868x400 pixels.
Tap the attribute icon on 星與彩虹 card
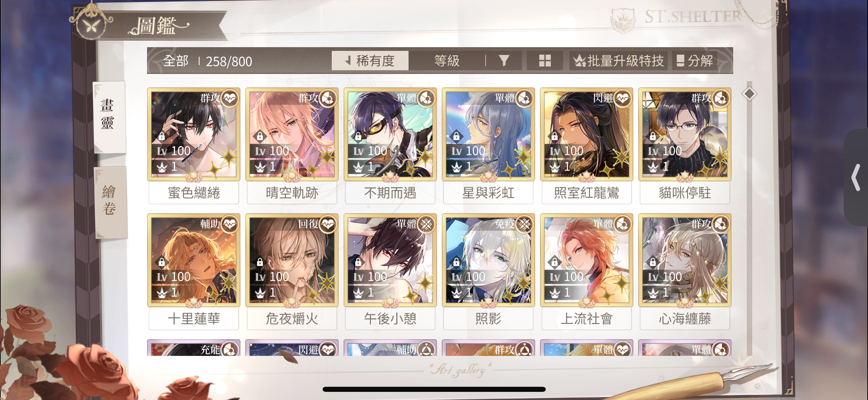coord(524,98)
